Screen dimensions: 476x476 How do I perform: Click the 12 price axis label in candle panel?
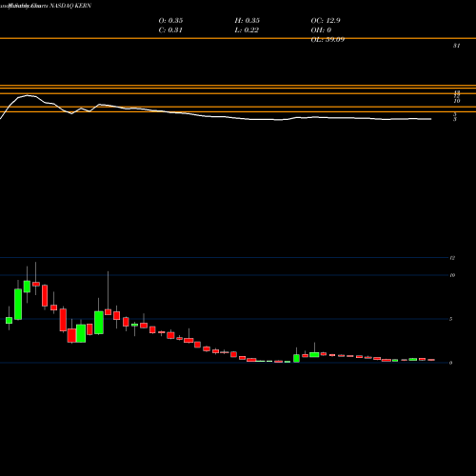(452, 258)
